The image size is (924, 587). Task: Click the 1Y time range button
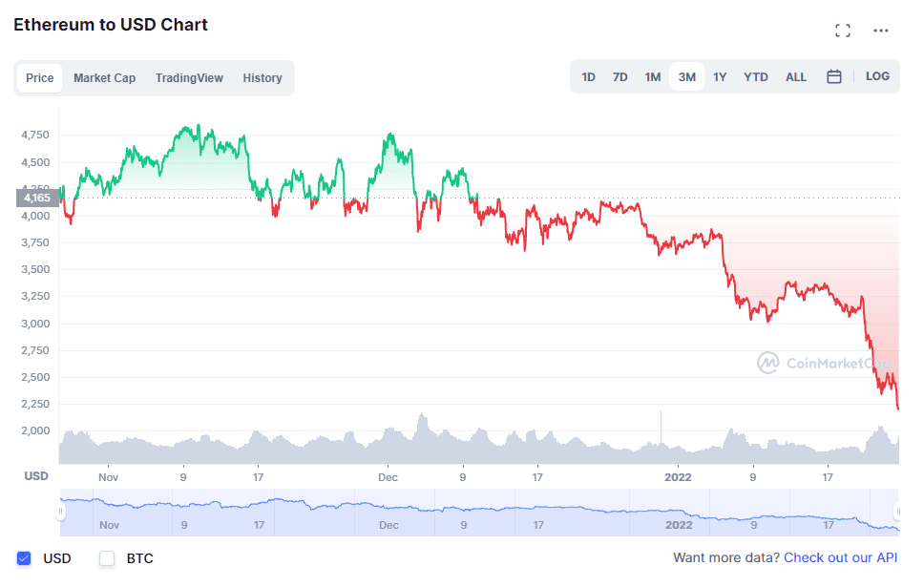click(720, 76)
